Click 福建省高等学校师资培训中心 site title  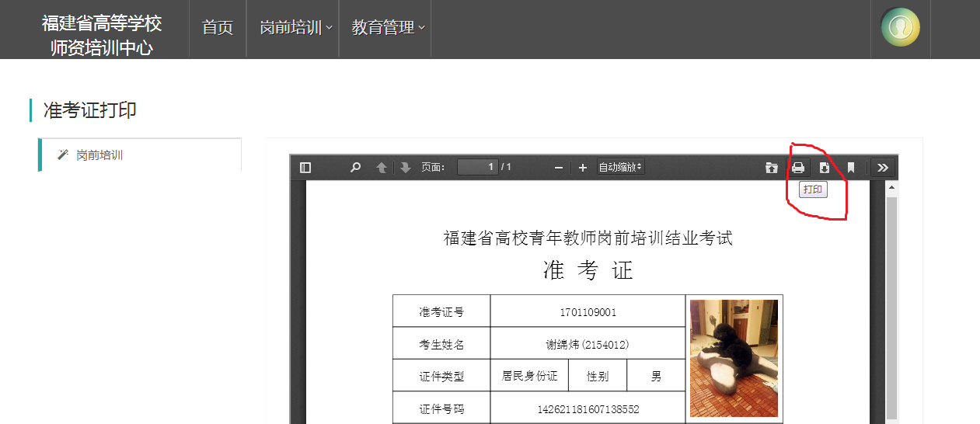[x=102, y=35]
